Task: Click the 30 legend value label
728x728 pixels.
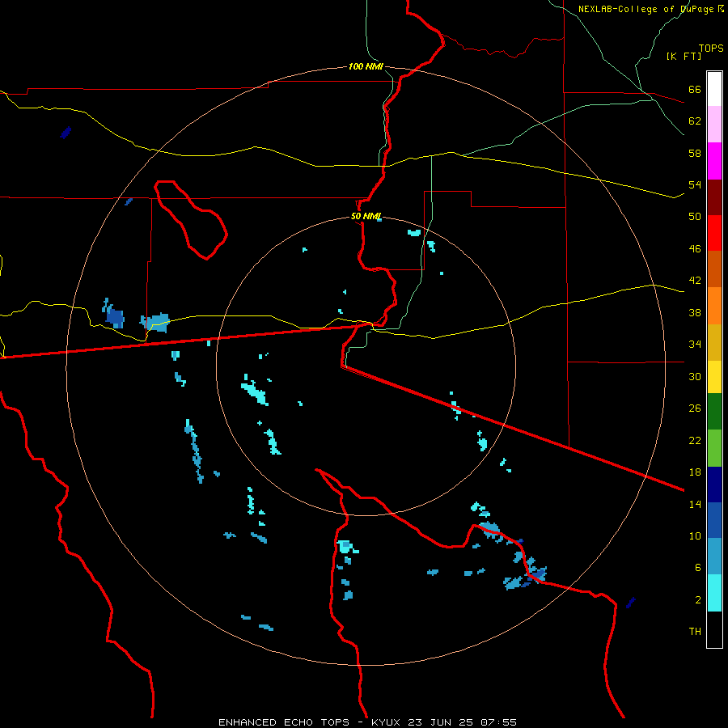Action: click(695, 376)
